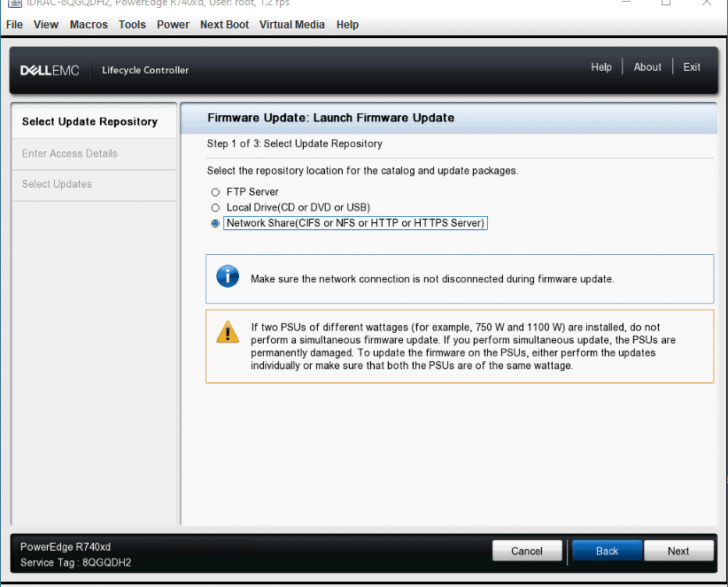This screenshot has width=728, height=587.
Task: Maximize the iDRAC console window
Action: [x=666, y=3]
